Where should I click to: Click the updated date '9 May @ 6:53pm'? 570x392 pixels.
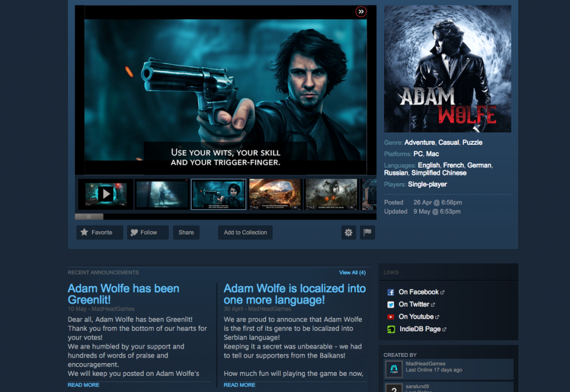pyautogui.click(x=436, y=212)
